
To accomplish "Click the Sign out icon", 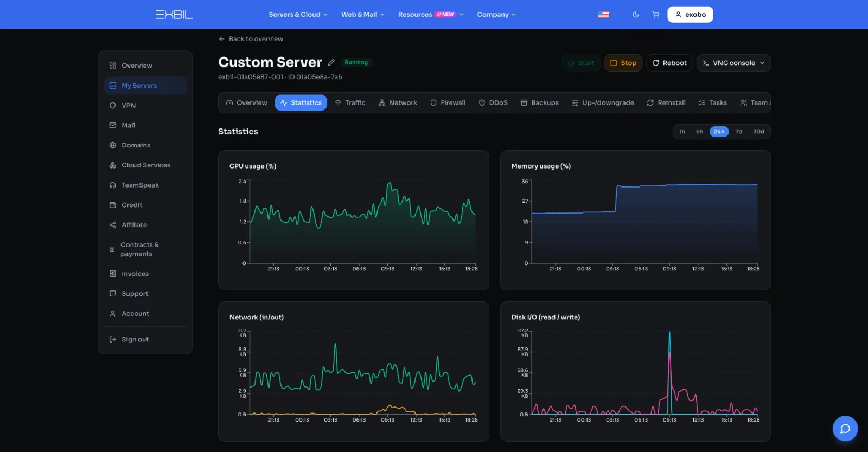I will point(113,339).
